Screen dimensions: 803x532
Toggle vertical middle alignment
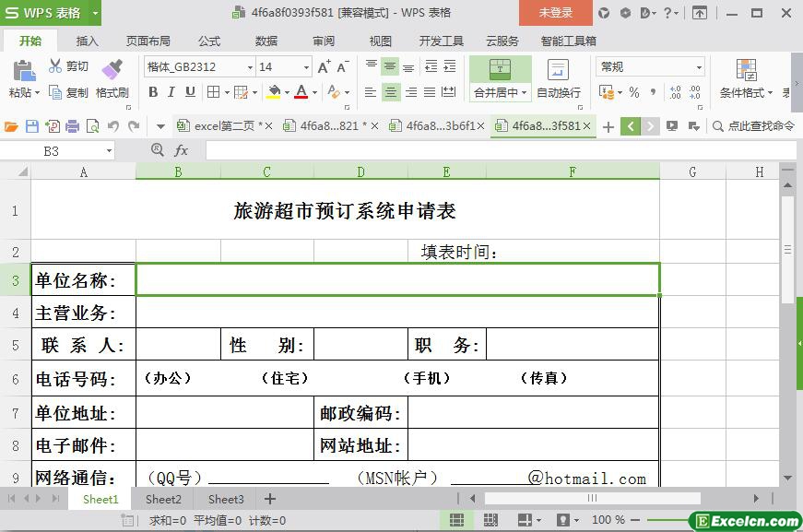tap(390, 65)
